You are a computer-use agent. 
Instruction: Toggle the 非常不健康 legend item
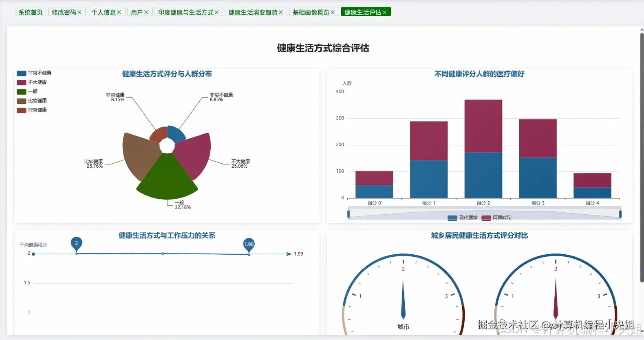(34, 73)
